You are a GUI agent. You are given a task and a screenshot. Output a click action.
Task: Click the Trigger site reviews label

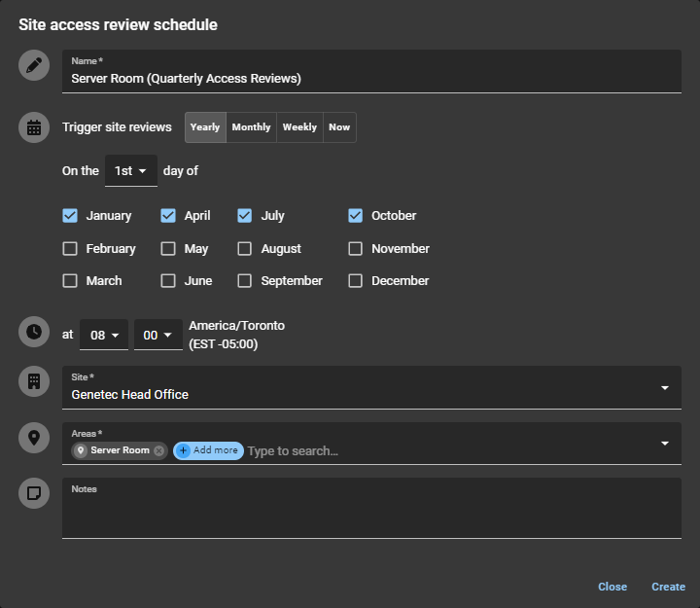(x=117, y=127)
